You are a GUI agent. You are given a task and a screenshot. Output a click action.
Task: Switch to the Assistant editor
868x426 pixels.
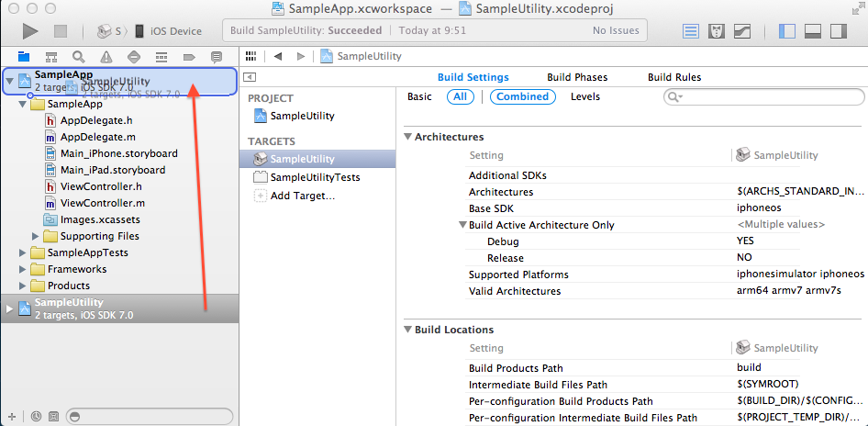(x=716, y=30)
